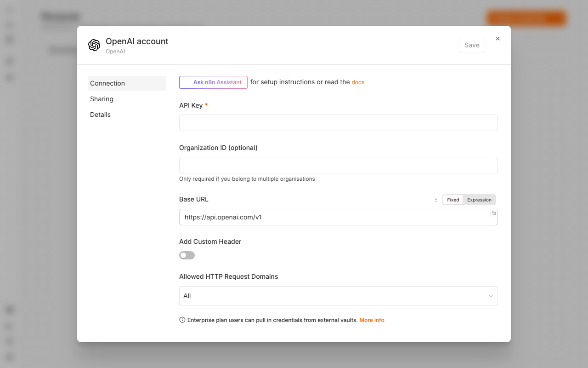Open the Base URL expand-editor icon
Viewport: 588px width, 368px height.
click(494, 213)
